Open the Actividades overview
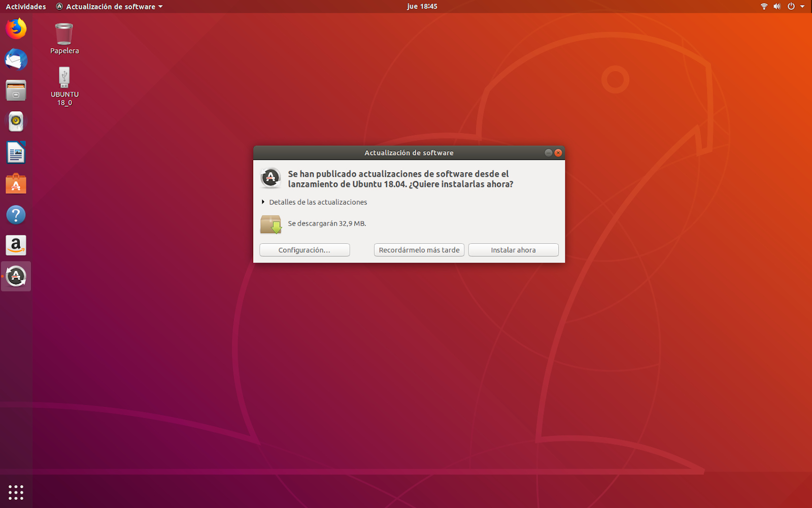The image size is (812, 508). (x=26, y=7)
